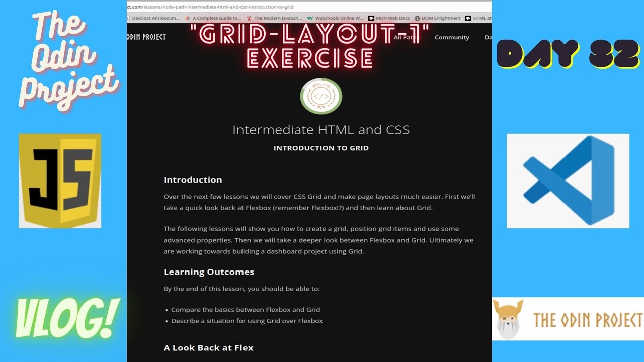This screenshot has width=644, height=362.
Task: Click the paragraph starting Over the next few lessons
Action: [x=319, y=202]
